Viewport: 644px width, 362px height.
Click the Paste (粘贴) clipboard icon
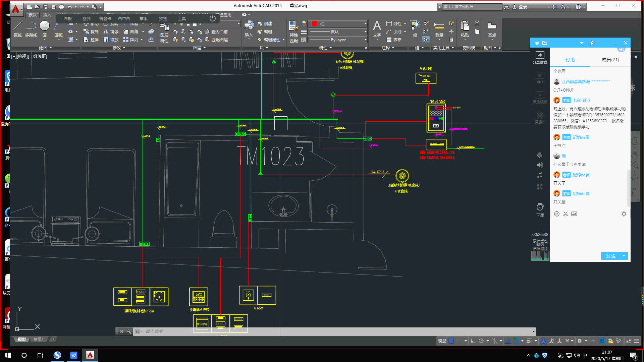click(465, 26)
